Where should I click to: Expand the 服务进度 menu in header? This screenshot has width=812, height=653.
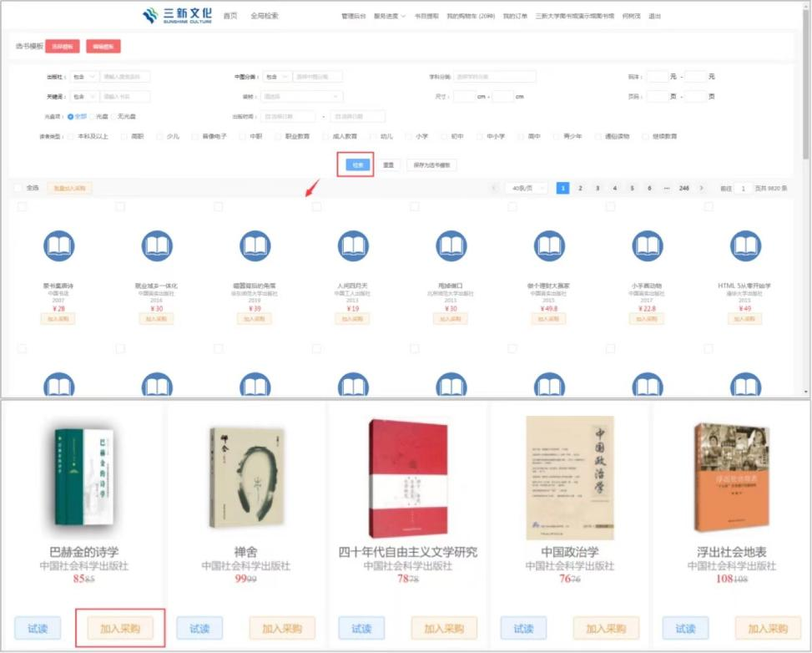(389, 16)
